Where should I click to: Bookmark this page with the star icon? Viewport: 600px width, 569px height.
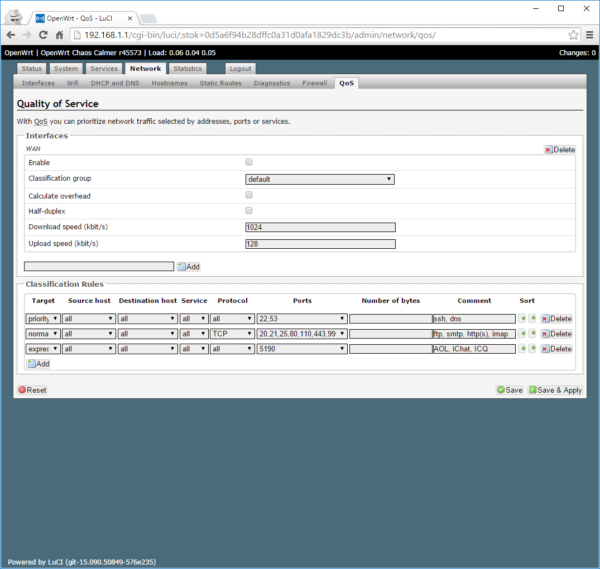tap(573, 34)
